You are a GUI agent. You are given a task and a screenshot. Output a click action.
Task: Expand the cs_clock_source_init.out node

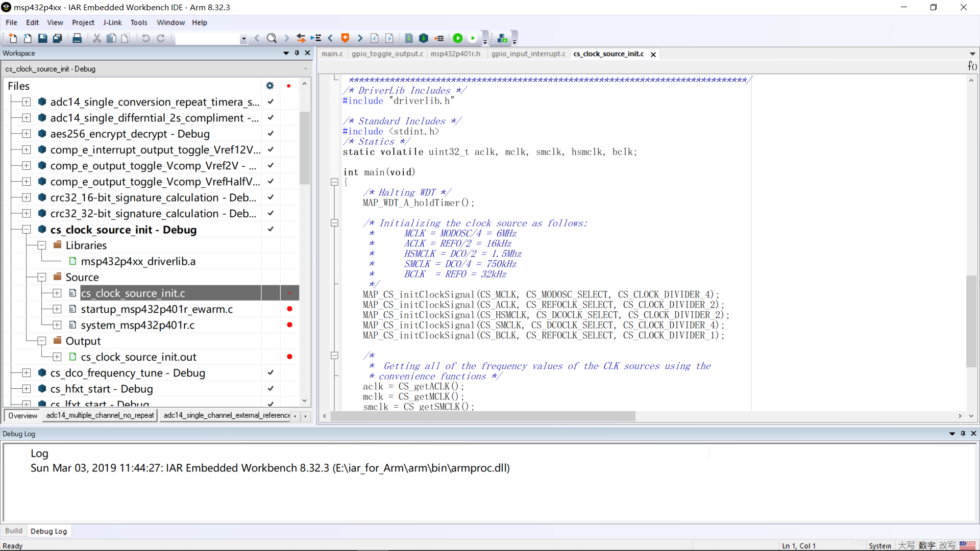[x=57, y=357]
